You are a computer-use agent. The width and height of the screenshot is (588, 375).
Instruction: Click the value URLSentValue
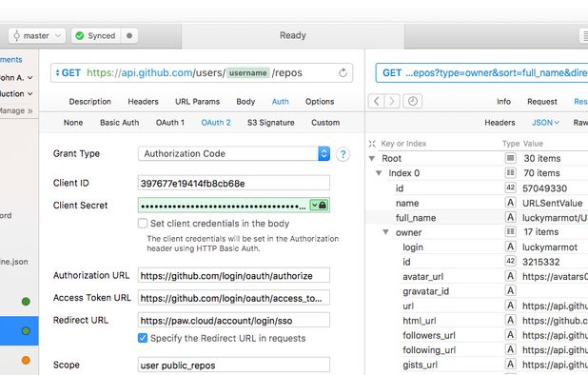553,204
